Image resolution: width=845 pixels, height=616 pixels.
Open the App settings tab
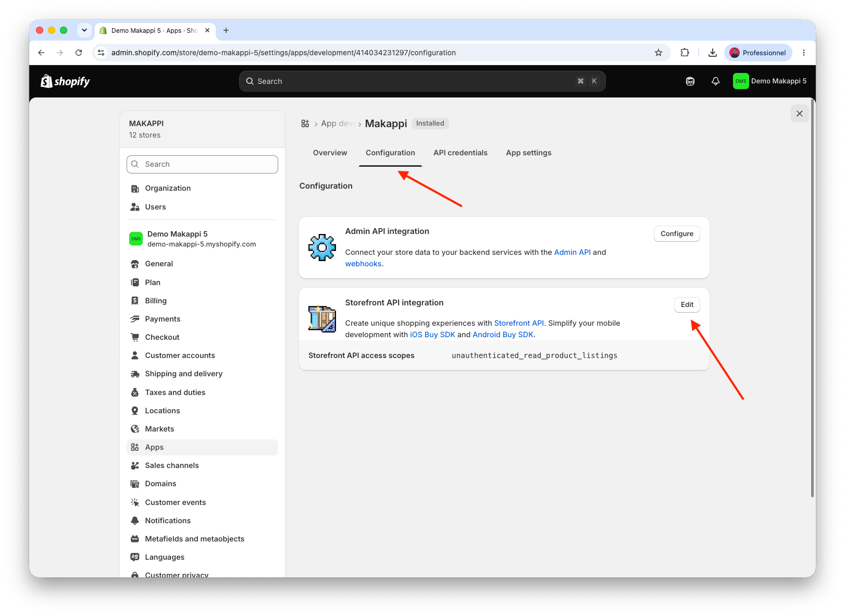[x=529, y=153]
